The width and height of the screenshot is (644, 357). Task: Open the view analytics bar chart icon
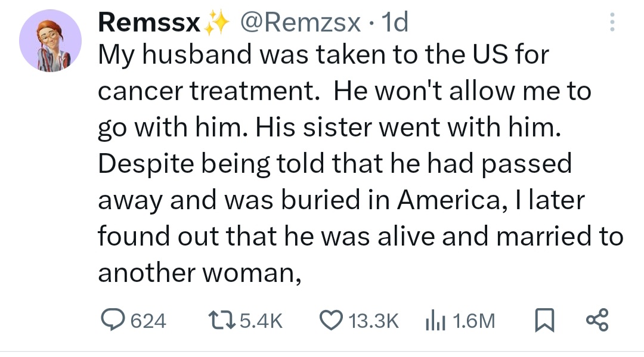pyautogui.click(x=436, y=320)
